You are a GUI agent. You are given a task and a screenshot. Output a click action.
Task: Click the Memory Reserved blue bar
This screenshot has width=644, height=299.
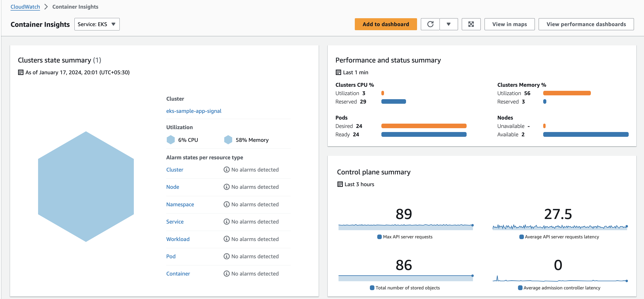coord(544,102)
